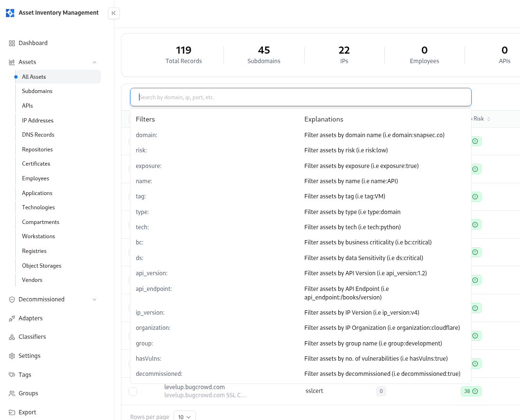Open the Certificates page
The height and width of the screenshot is (420, 520).
pyautogui.click(x=37, y=164)
